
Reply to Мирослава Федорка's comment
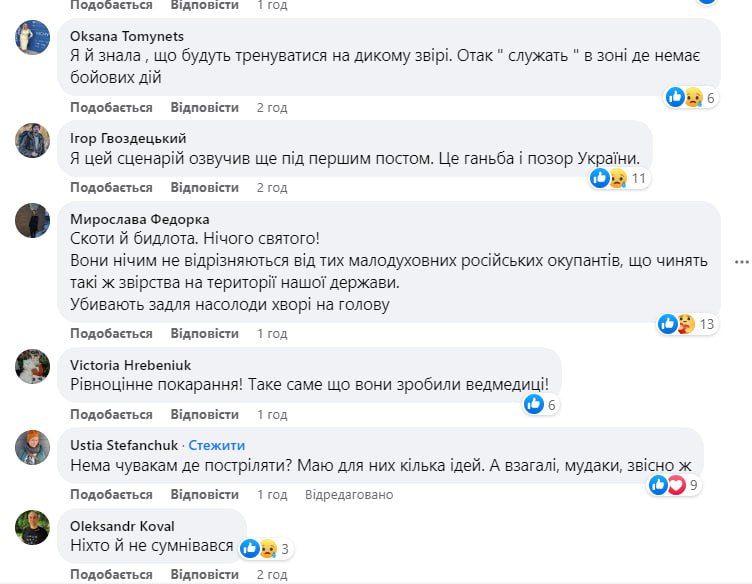coord(204,333)
